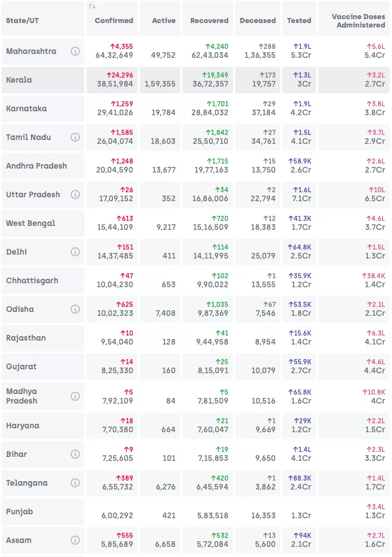Open the Kerala state row

19,80
